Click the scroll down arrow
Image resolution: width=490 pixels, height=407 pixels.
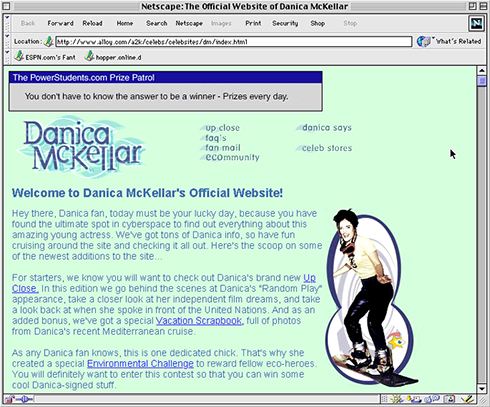pos(482,388)
